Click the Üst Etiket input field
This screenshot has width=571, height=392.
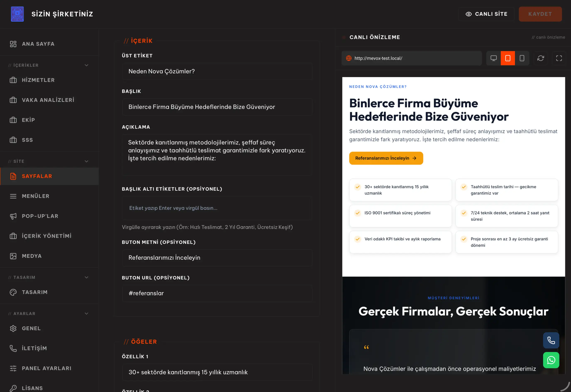(217, 71)
